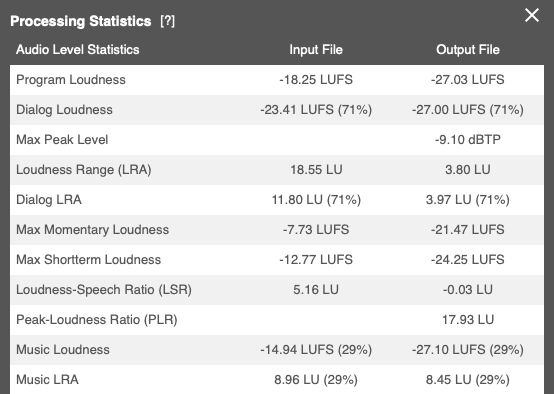The width and height of the screenshot is (554, 394).
Task: Click the -7.73 LUFS max momentary value
Action: pyautogui.click(x=316, y=230)
